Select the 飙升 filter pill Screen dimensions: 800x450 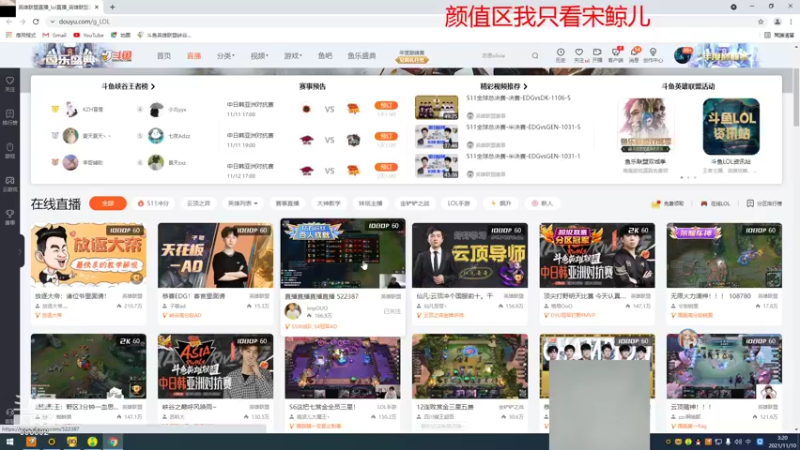501,203
